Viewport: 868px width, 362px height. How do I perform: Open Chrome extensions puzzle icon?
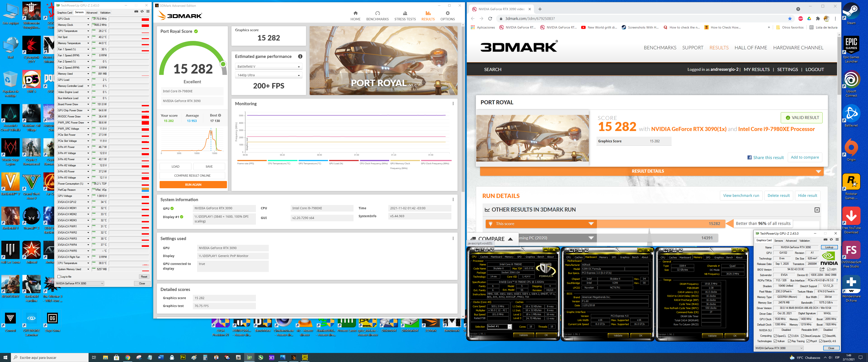tap(817, 19)
